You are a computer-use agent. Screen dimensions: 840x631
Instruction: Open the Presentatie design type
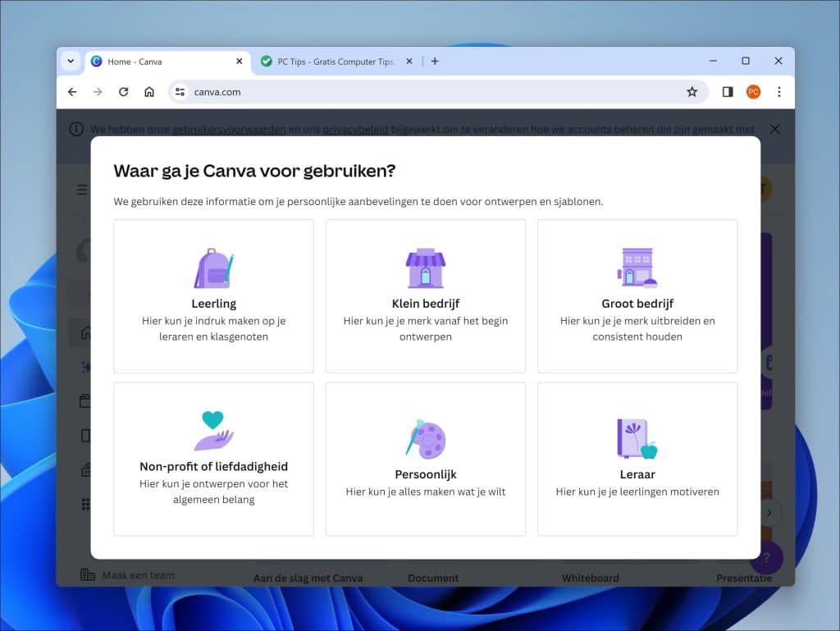tap(744, 578)
